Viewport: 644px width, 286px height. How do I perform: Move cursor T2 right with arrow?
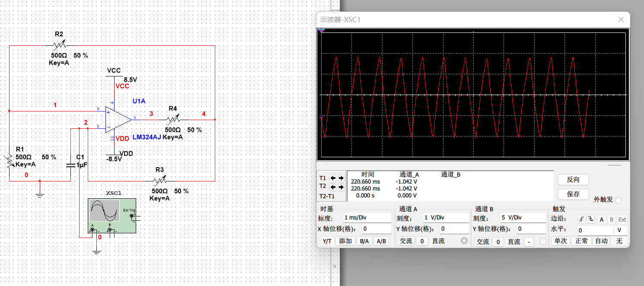(x=341, y=187)
